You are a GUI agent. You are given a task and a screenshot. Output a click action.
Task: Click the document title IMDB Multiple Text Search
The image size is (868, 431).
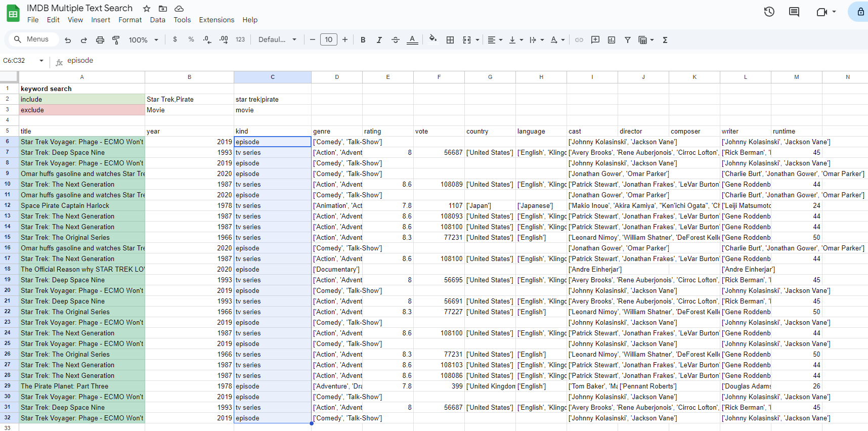(x=79, y=8)
